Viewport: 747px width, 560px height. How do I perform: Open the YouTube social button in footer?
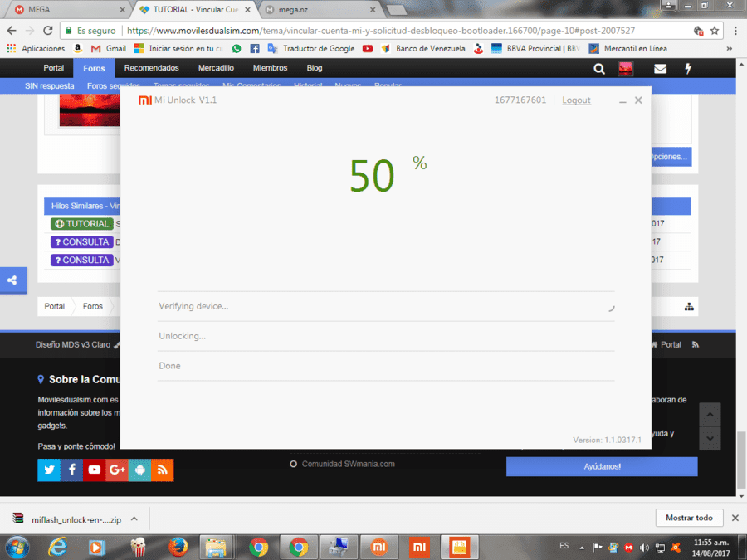(x=95, y=470)
